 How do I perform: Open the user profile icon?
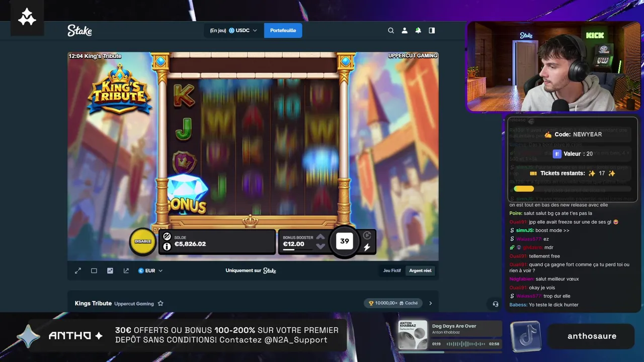[405, 31]
